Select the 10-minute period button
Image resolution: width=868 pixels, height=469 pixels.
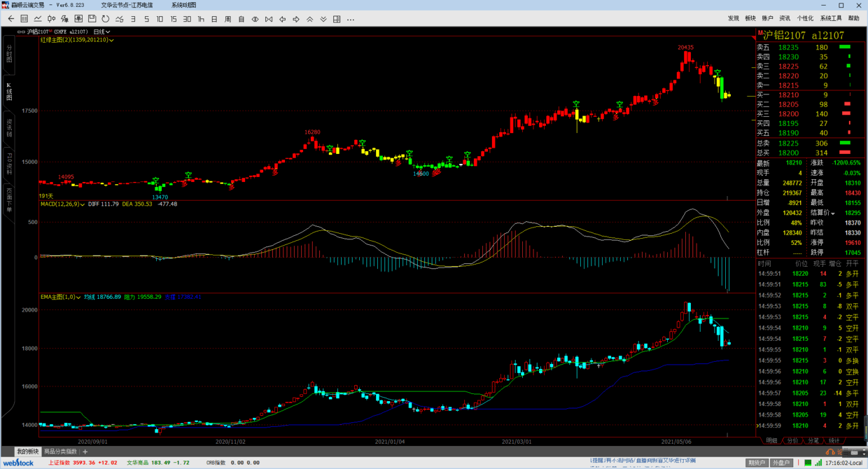160,19
